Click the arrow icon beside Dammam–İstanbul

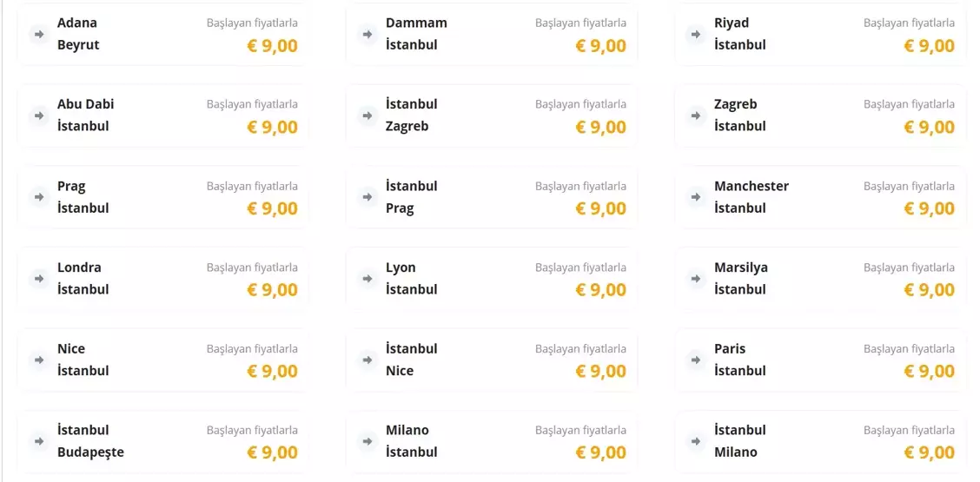(x=367, y=34)
